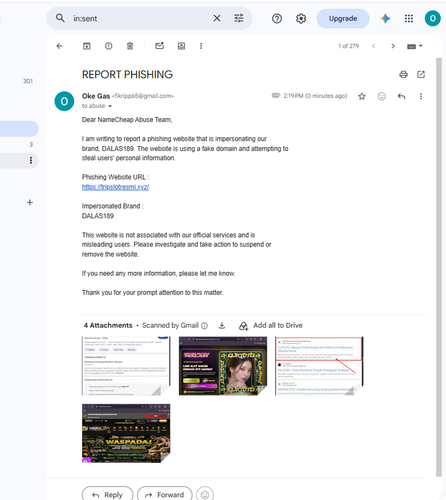Open Settings gear menu
Viewport: 446px width, 500px height.
(301, 19)
